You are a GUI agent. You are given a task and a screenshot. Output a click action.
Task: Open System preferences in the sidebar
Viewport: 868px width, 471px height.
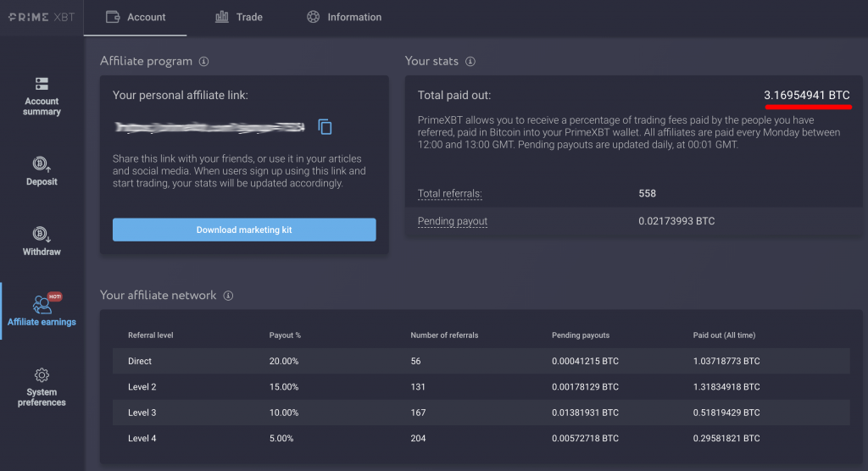pyautogui.click(x=42, y=387)
